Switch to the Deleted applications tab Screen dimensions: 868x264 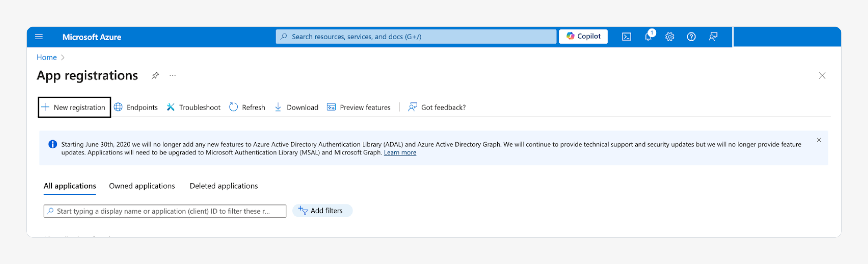point(223,186)
